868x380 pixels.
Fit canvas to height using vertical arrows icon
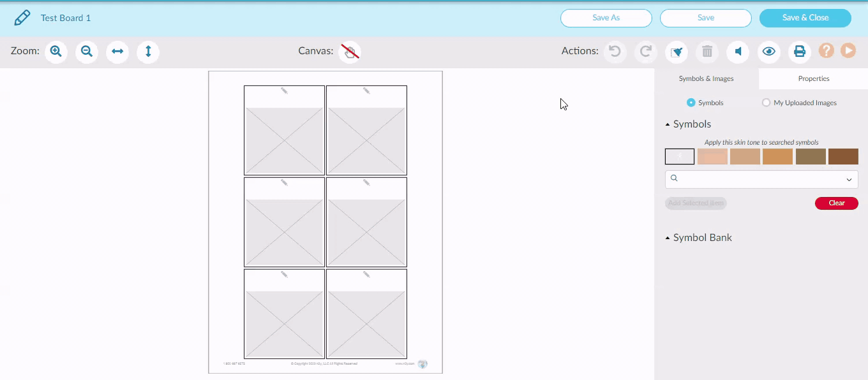(148, 52)
